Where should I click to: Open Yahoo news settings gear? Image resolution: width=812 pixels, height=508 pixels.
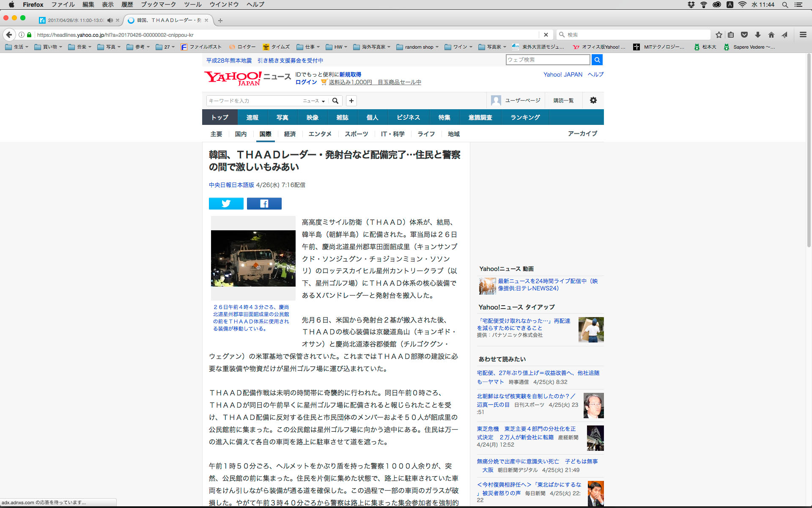pyautogui.click(x=593, y=100)
